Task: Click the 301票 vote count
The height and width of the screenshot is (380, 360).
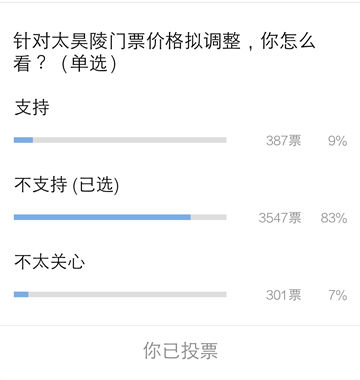Action: click(284, 295)
